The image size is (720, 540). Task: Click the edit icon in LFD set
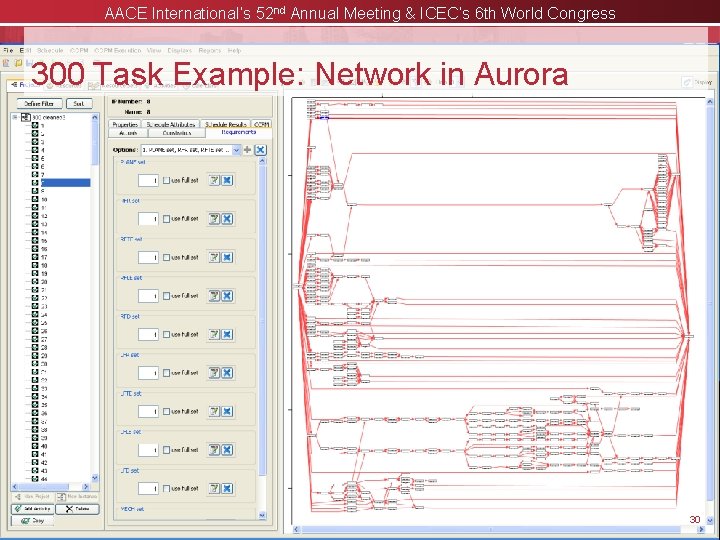click(214, 488)
